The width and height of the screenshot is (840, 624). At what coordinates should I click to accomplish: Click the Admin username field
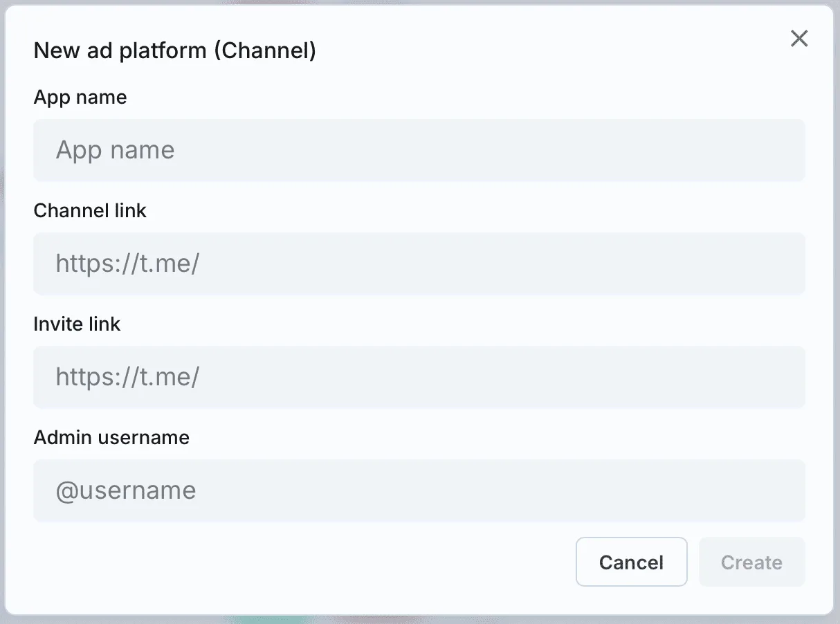pyautogui.click(x=419, y=490)
